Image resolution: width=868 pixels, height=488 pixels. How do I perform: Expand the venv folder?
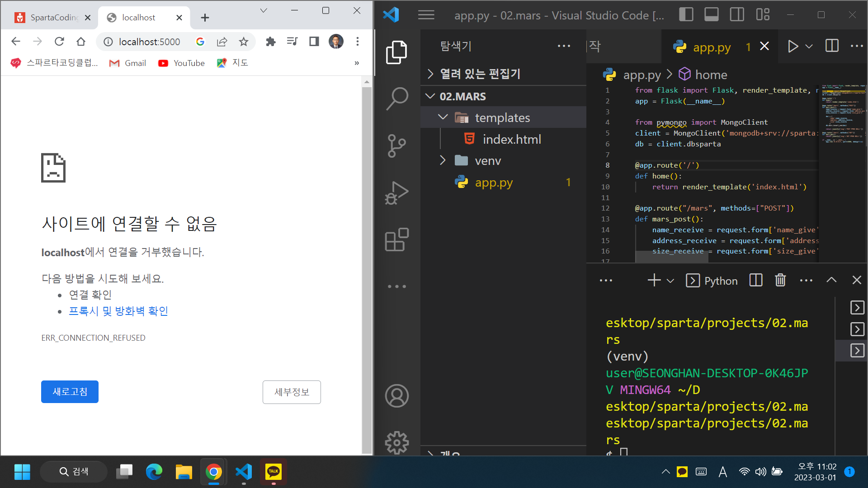[x=503, y=160]
